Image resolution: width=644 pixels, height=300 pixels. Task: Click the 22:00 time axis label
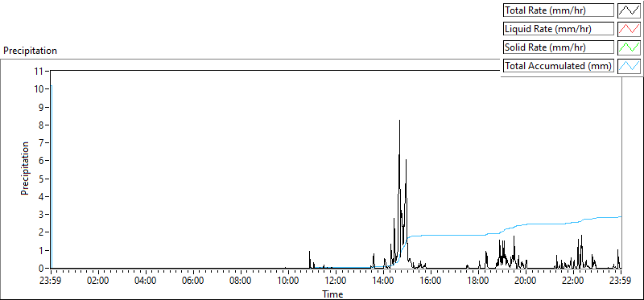tap(573, 282)
